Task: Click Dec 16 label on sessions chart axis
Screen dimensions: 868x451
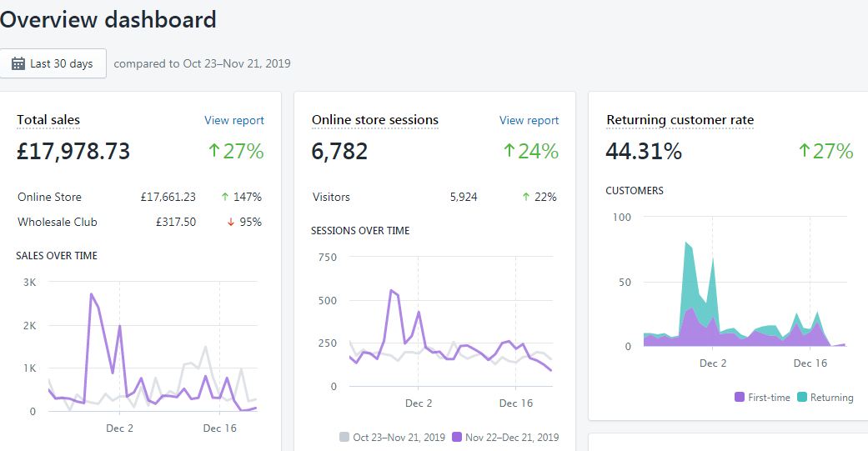Action: pyautogui.click(x=516, y=403)
